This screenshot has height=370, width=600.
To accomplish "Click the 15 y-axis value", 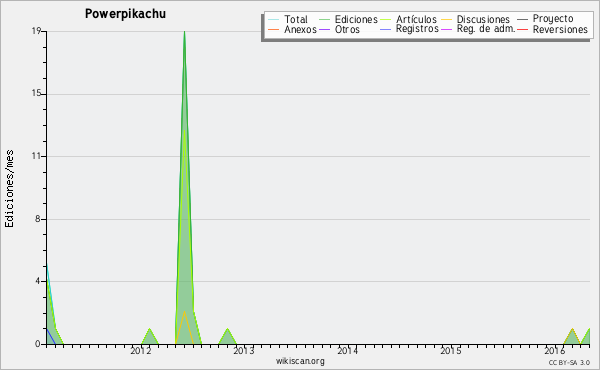I will 36,94.
